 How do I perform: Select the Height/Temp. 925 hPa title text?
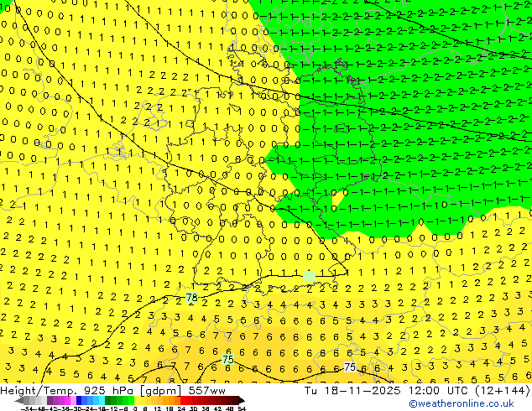(68, 391)
